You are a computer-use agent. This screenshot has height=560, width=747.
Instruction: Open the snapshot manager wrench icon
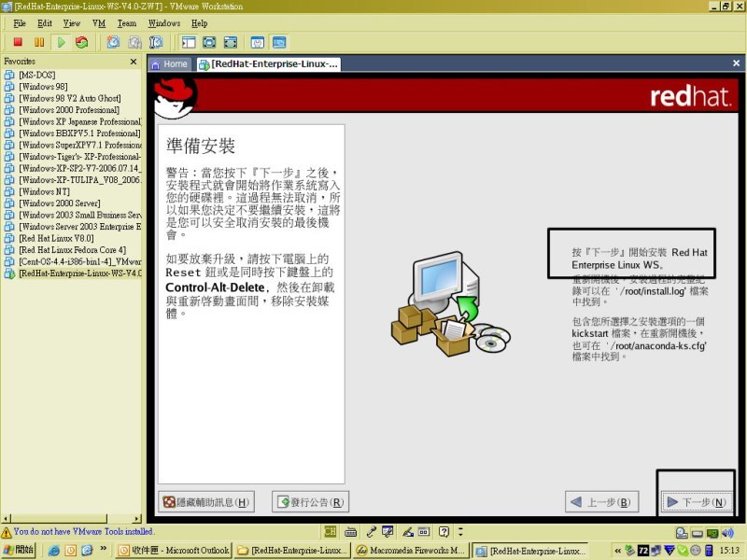[x=156, y=42]
